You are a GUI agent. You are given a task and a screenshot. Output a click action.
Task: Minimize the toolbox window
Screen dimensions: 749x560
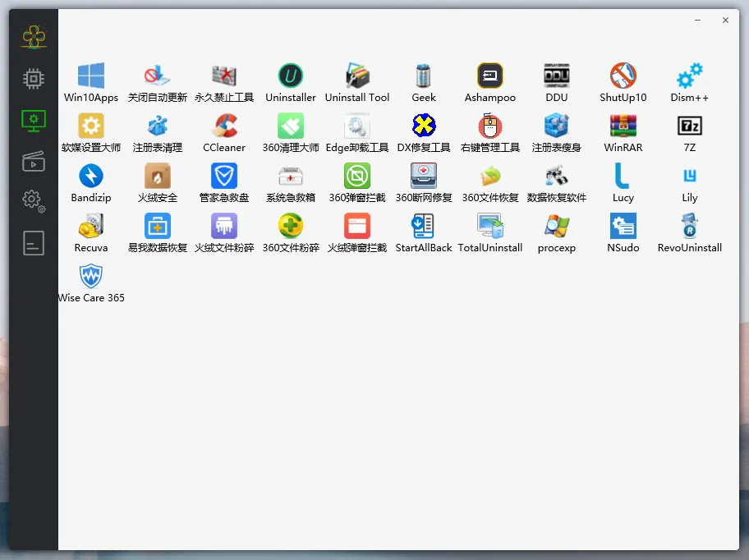tap(697, 20)
